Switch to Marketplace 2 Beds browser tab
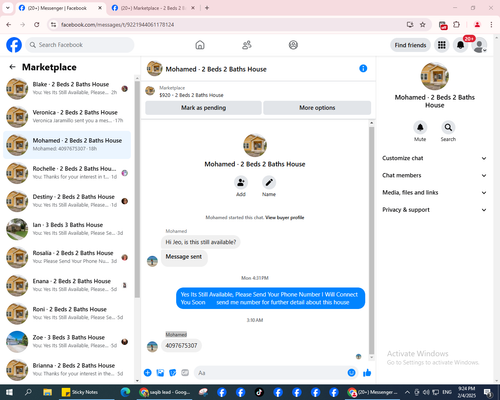The image size is (500, 400). [x=153, y=8]
